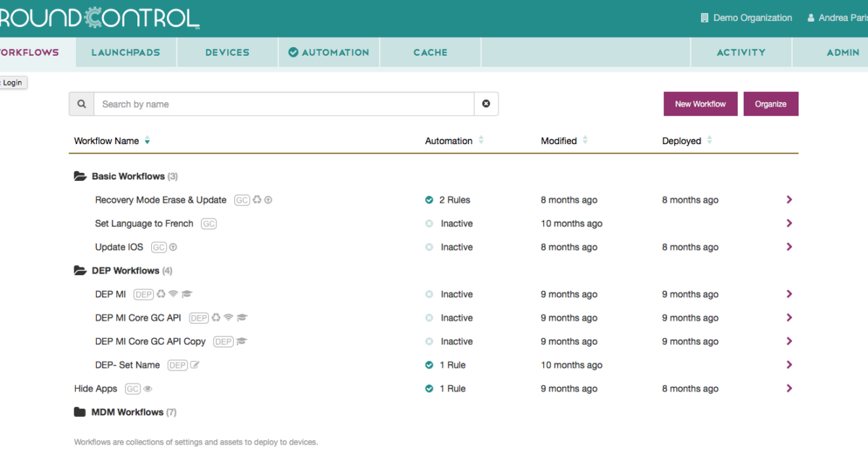Viewport: 868px width, 456px height.
Task: Click the inactive automation indicator for Set Language to French
Action: pos(429,223)
